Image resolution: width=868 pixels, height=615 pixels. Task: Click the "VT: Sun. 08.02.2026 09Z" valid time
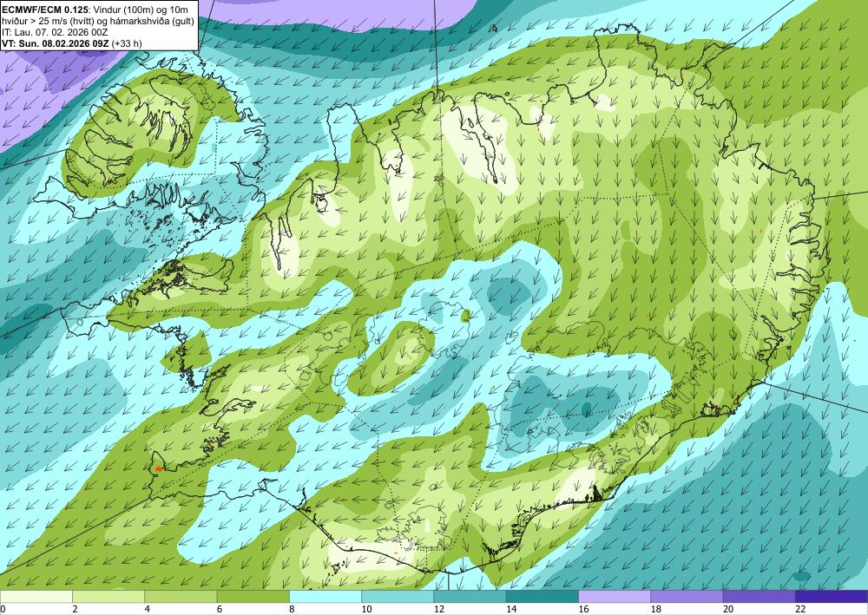point(56,43)
